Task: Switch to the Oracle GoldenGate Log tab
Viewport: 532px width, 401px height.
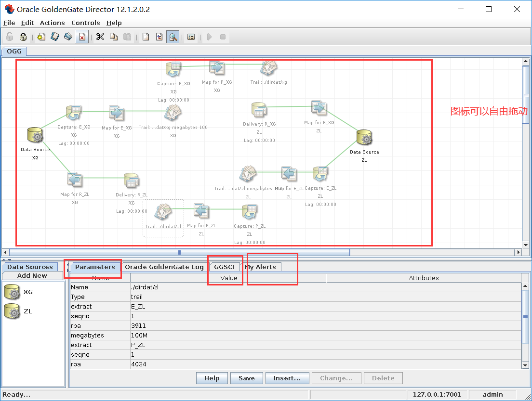Action: coord(164,267)
